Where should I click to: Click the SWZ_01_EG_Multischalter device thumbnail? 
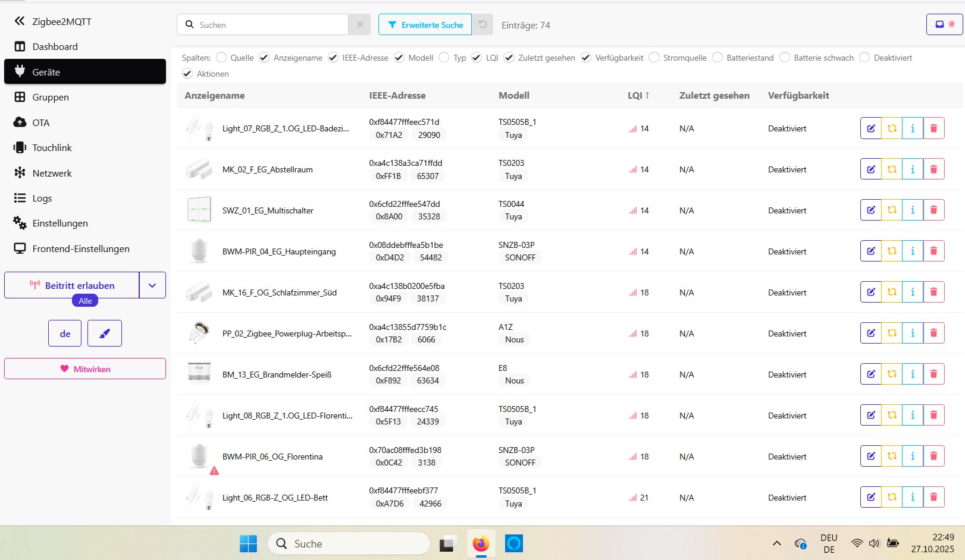tap(199, 210)
